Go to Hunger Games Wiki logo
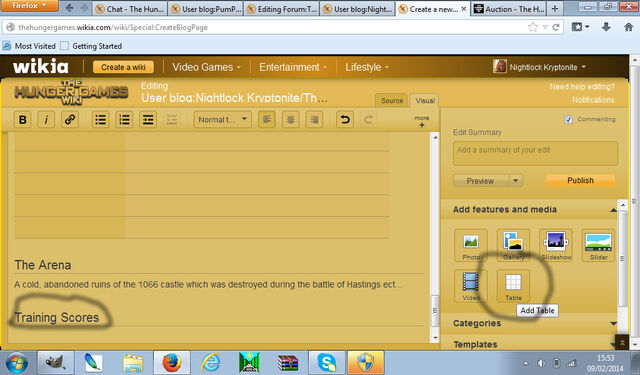This screenshot has height=375, width=640. coord(71,93)
